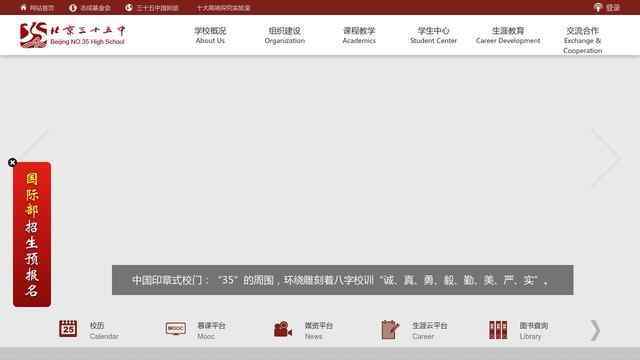Open the News video camera icon
Image resolution: width=640 pixels, height=360 pixels.
(283, 329)
